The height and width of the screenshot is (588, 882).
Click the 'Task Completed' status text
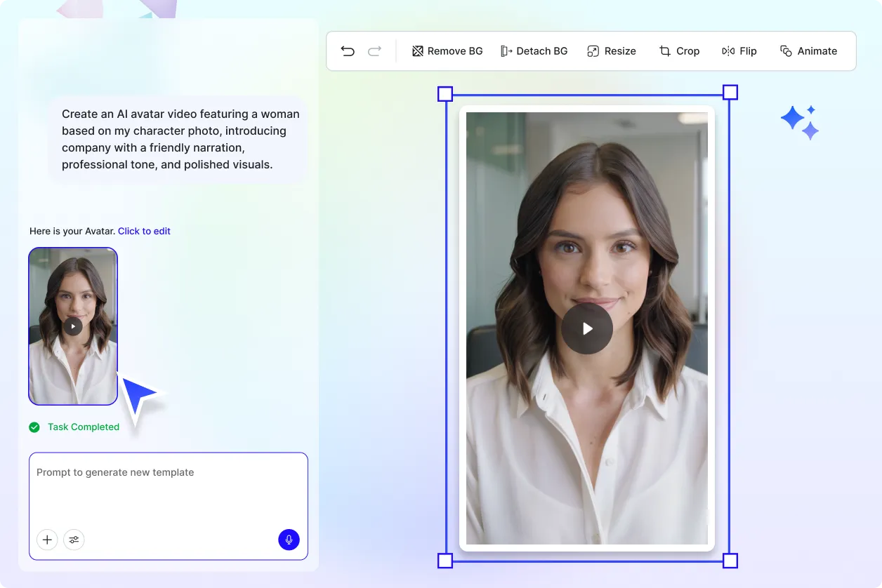pos(84,427)
